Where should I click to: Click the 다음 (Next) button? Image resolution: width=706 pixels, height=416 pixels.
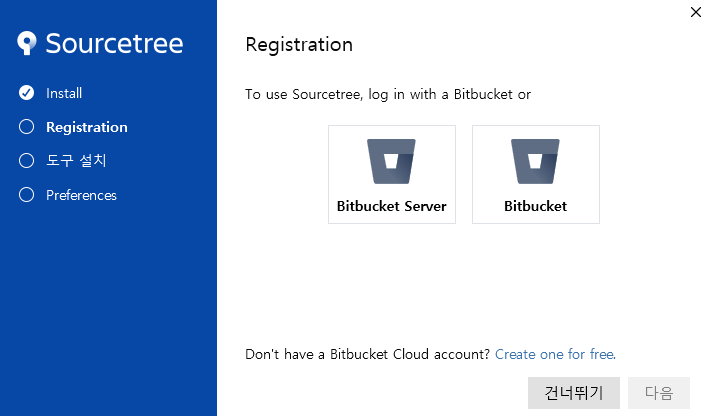[659, 393]
